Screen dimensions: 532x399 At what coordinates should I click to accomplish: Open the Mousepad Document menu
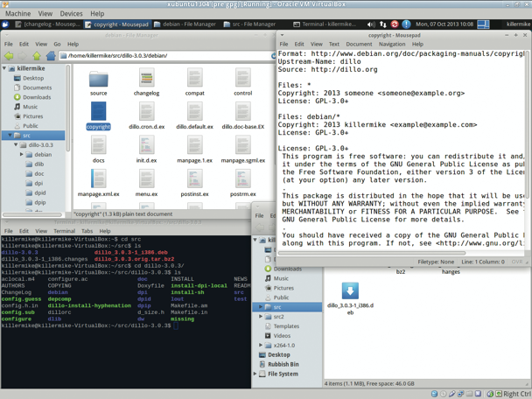[x=359, y=44]
